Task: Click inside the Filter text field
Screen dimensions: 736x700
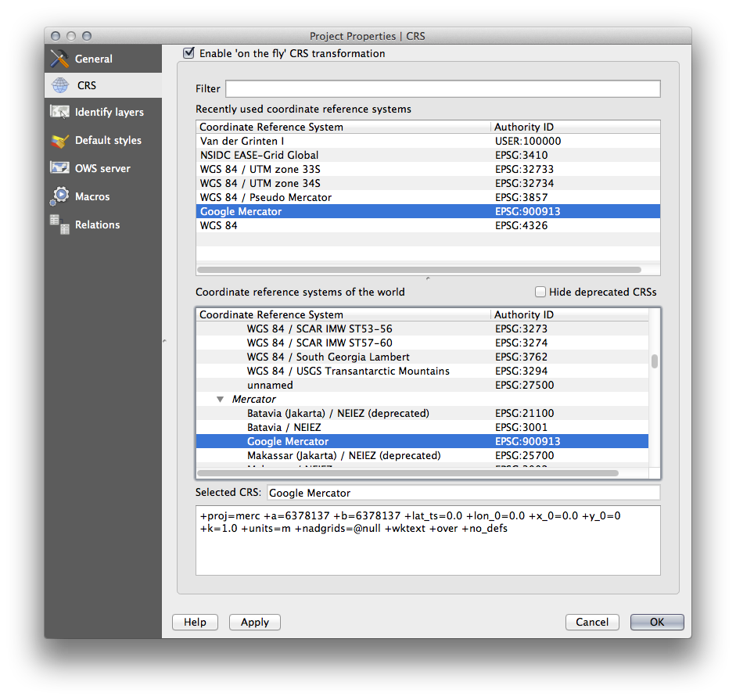Action: pyautogui.click(x=443, y=88)
